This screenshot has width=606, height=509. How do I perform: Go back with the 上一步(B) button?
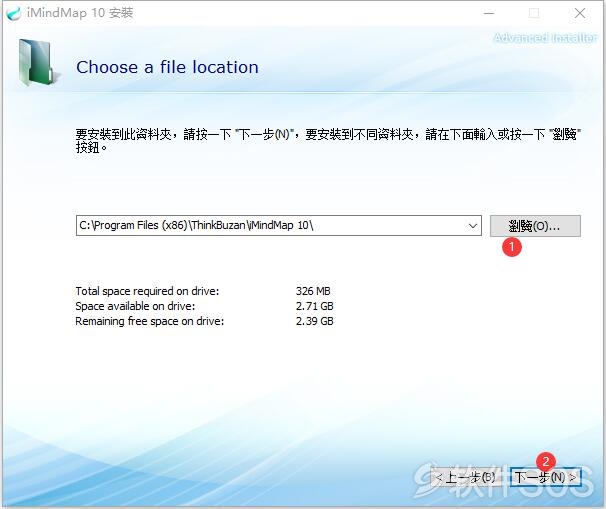pos(466,478)
